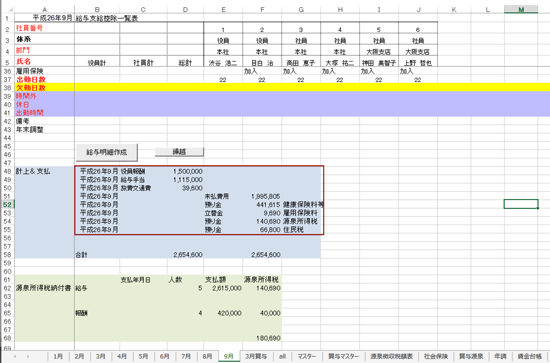Click the 420,000 payment amount cell
Viewport: 550px width, 363px height.
[x=223, y=313]
